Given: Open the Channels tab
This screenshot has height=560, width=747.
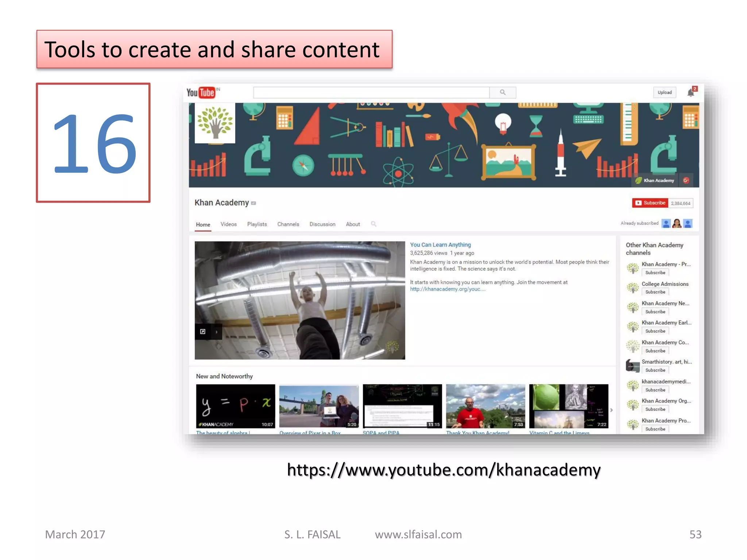Looking at the screenshot, I should coord(288,224).
